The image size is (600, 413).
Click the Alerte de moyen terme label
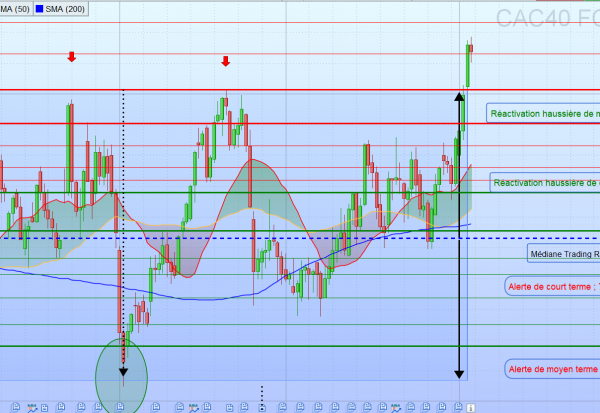[552, 369]
